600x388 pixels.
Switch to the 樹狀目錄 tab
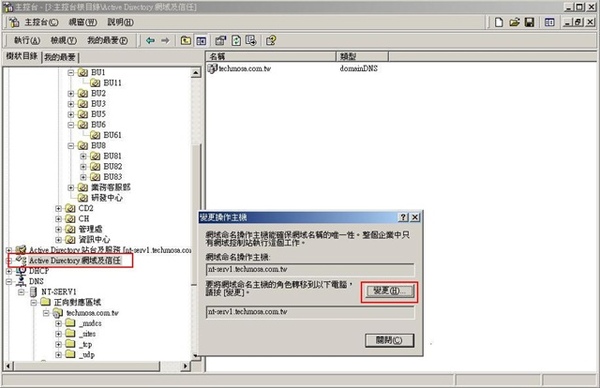(x=22, y=56)
